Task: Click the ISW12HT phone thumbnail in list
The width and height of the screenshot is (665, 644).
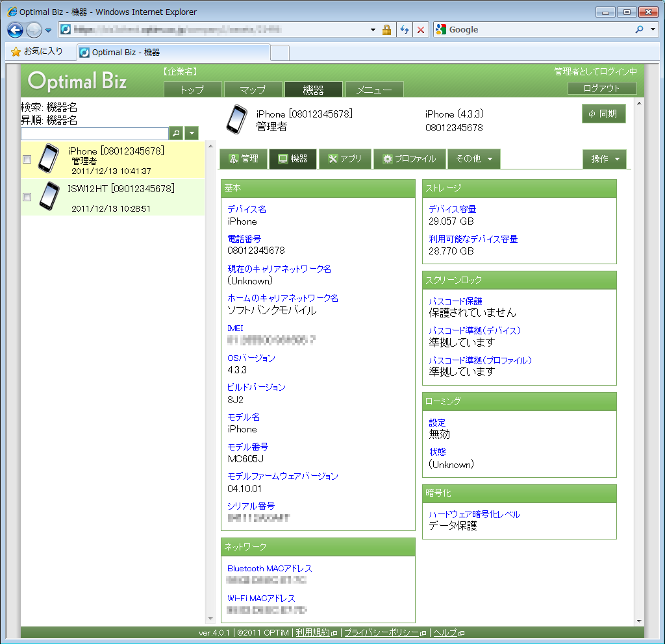Action: (x=49, y=196)
